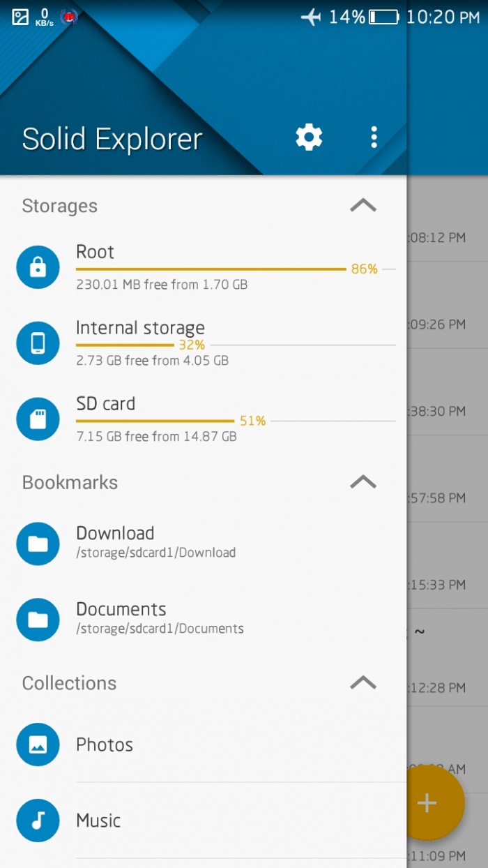Tap the Documents bookmark folder icon
Viewport: 488px width, 868px height.
point(38,620)
